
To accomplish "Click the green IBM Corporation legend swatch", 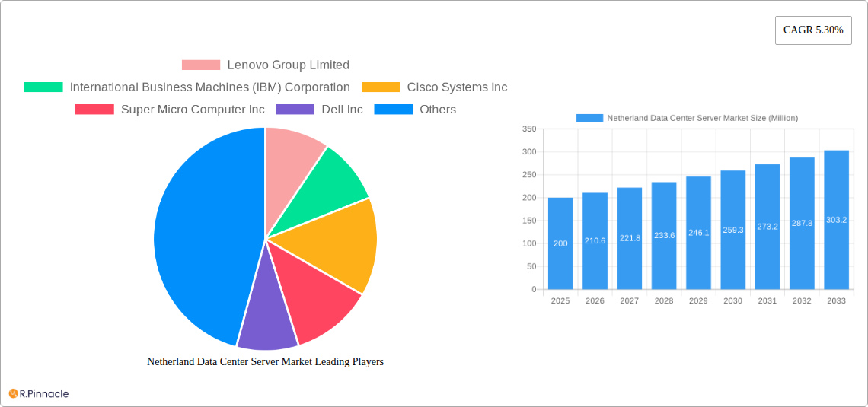I will tap(43, 87).
